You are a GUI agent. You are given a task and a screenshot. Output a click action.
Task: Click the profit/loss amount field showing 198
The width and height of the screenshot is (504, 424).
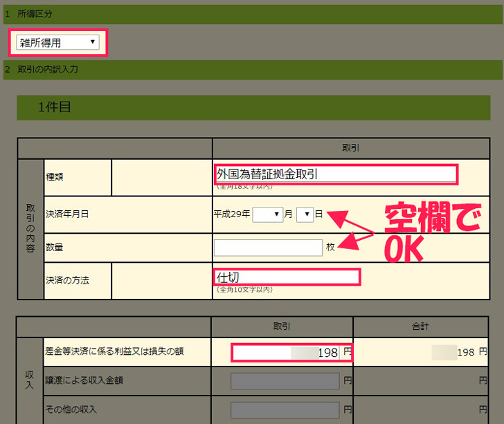(291, 353)
